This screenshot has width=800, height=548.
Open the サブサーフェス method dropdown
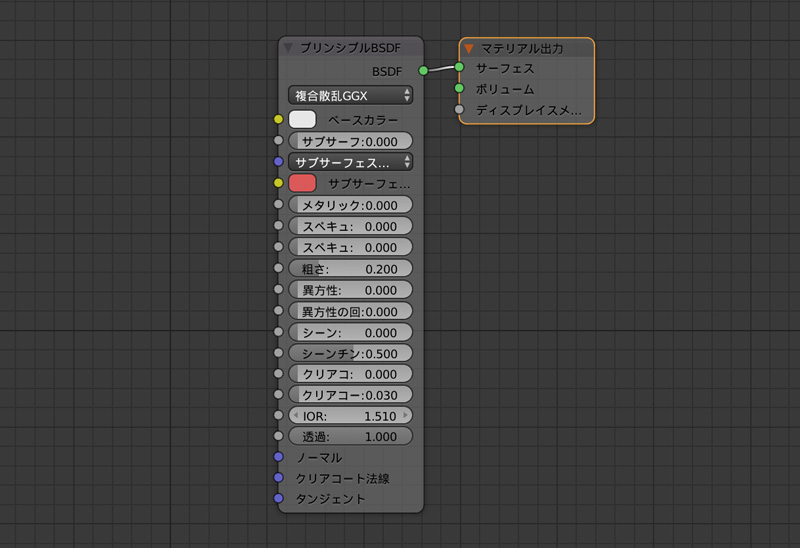(x=350, y=161)
